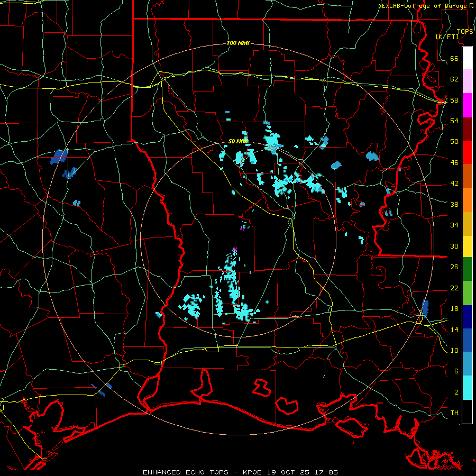Click the legend value 50
Screen dimensions: 476x476
(454, 141)
